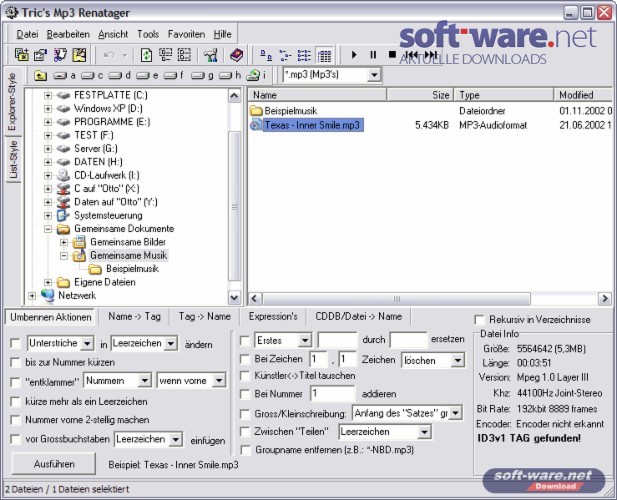Switch to details view icon
617x500 pixels.
click(324, 55)
